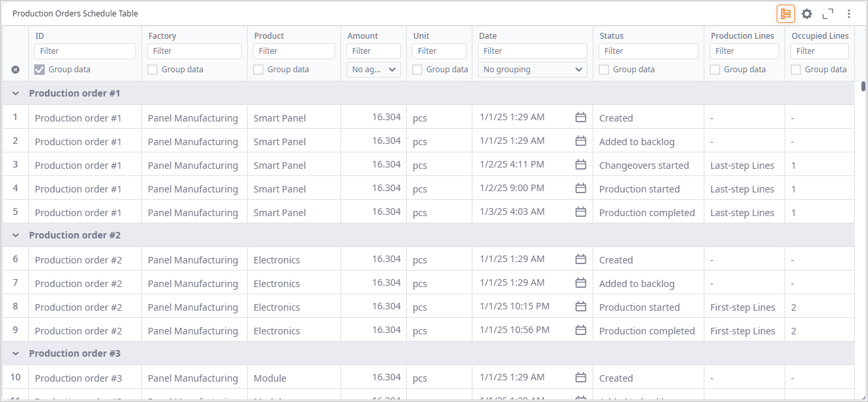Screen dimensions: 868x402
Task: Enable Group data for Status column
Action: click(x=605, y=70)
